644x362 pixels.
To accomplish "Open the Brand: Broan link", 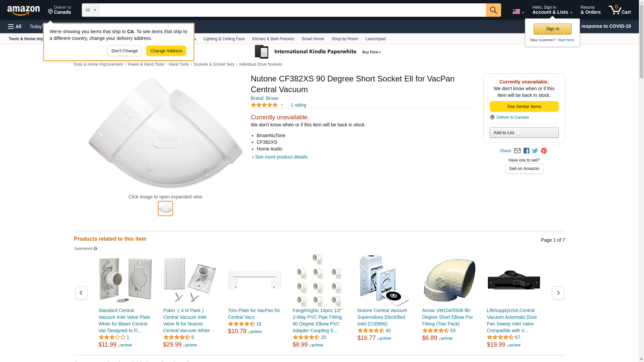I will [x=264, y=98].
